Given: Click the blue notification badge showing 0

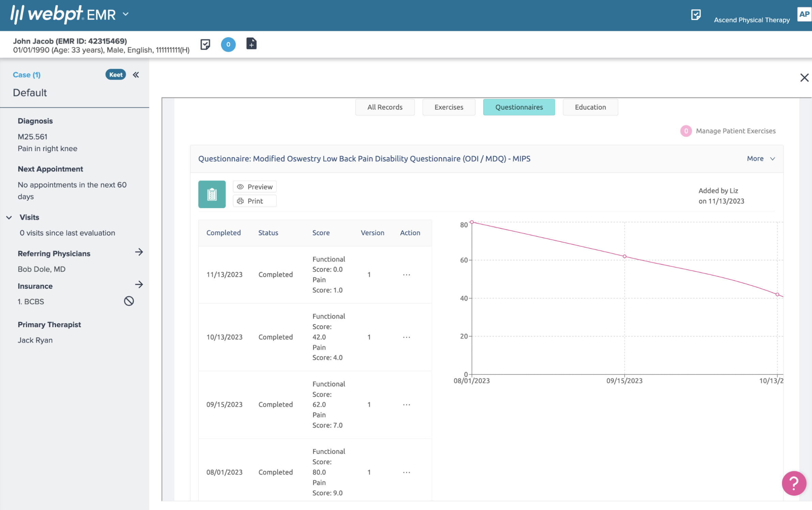Looking at the screenshot, I should tap(229, 44).
